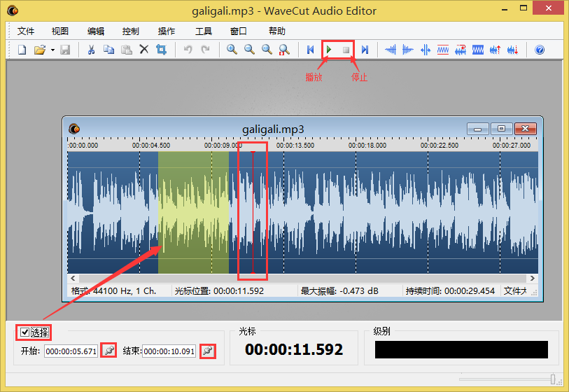Click the 结束 end time field

tap(169, 351)
